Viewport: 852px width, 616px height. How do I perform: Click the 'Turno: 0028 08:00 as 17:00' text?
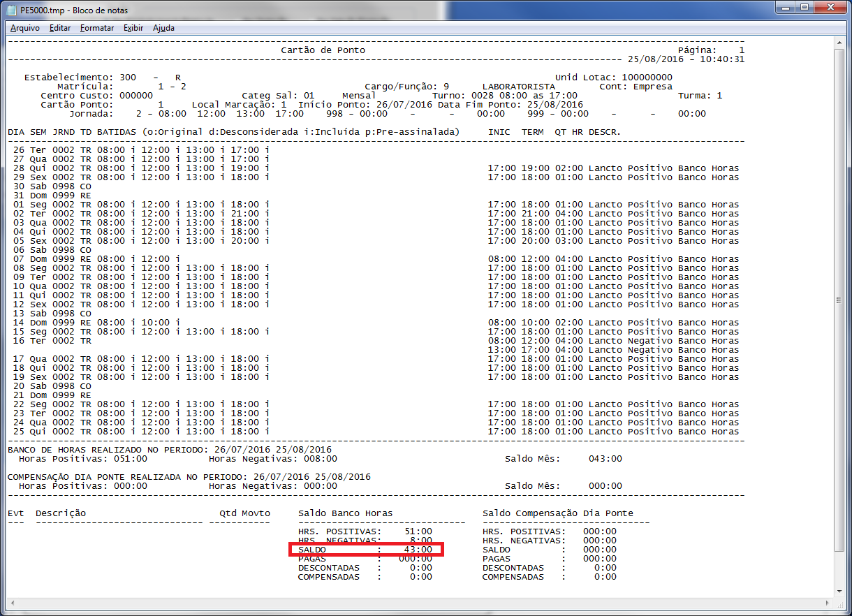coord(505,96)
